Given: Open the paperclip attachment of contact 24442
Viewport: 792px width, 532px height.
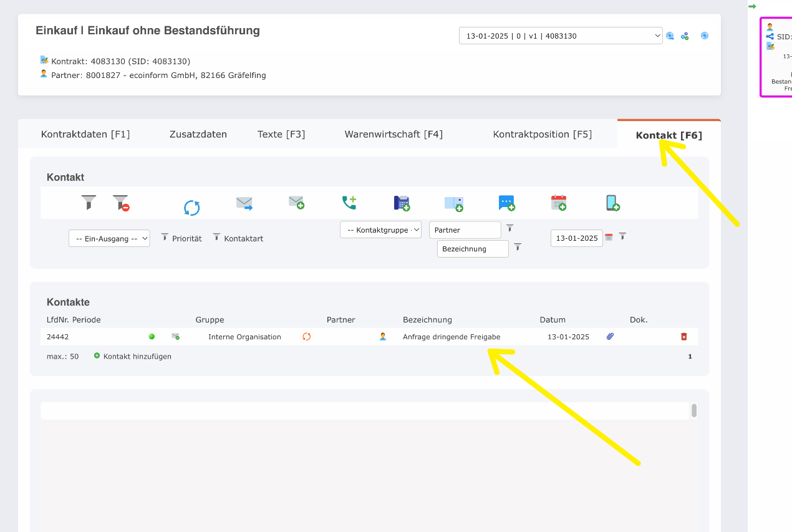Looking at the screenshot, I should (609, 336).
